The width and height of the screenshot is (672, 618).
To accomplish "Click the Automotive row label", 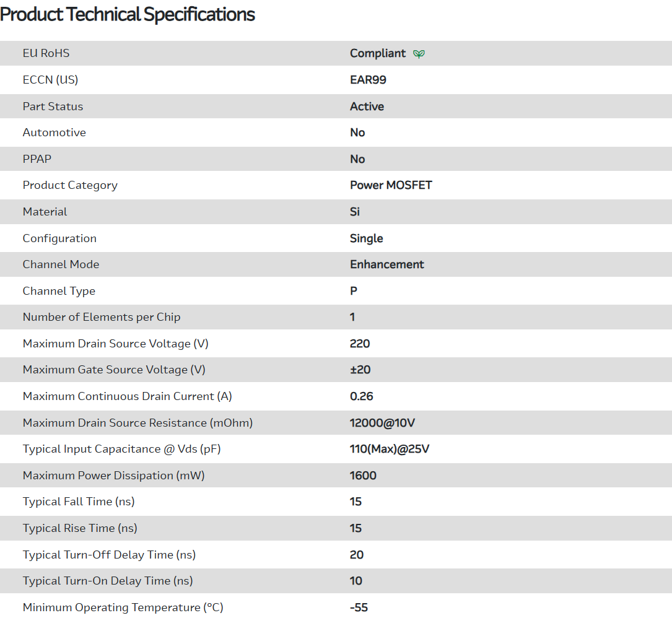I will 54,133.
